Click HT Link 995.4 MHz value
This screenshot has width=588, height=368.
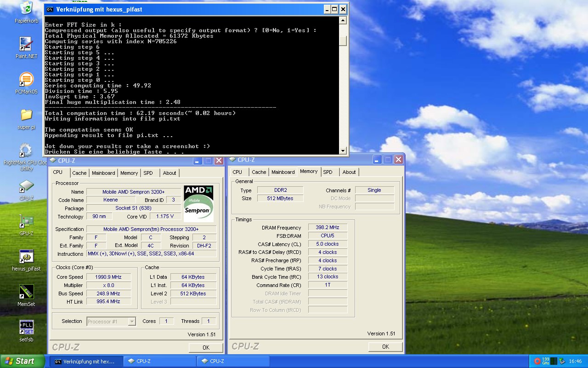(108, 302)
